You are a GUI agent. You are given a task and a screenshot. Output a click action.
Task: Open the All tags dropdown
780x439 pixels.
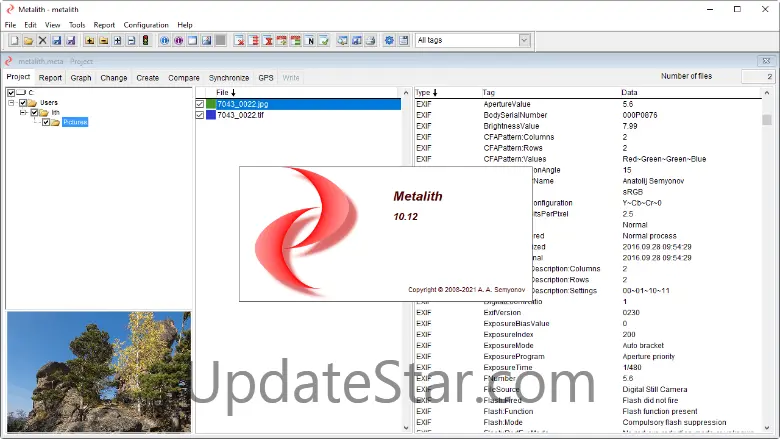coord(524,40)
